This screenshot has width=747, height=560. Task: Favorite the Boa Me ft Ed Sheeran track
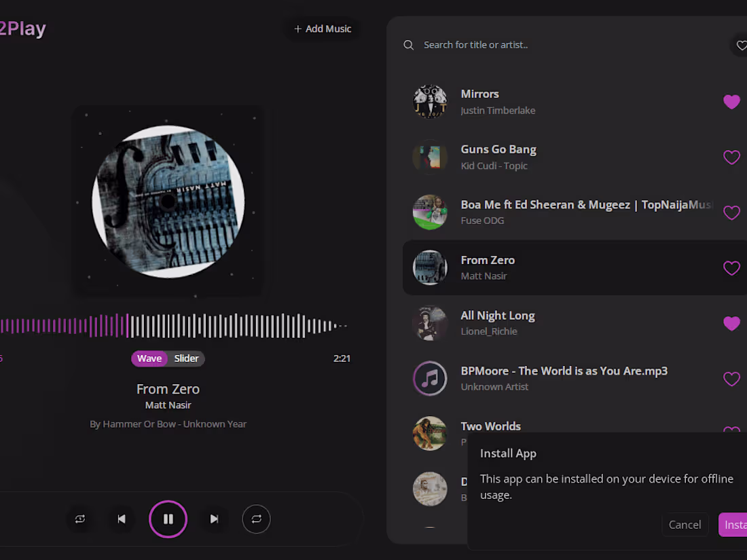(731, 212)
